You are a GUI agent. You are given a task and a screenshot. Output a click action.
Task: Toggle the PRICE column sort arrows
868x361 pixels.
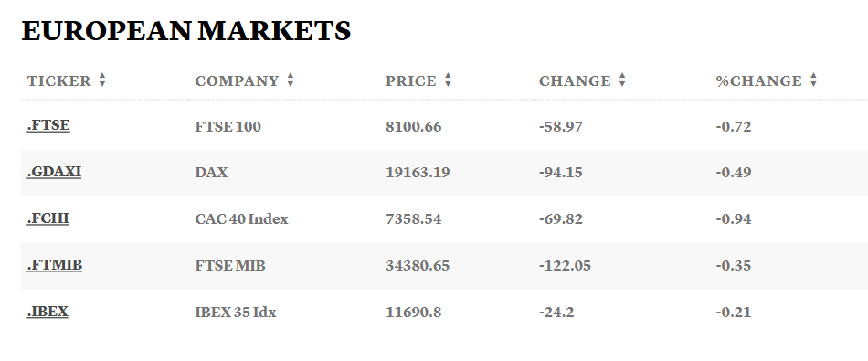coord(448,80)
